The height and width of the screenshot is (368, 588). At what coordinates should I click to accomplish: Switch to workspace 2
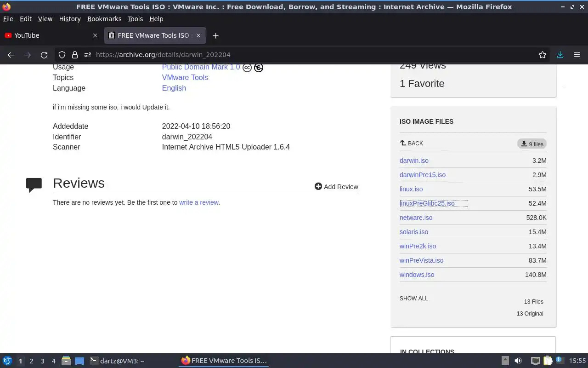coord(32,361)
